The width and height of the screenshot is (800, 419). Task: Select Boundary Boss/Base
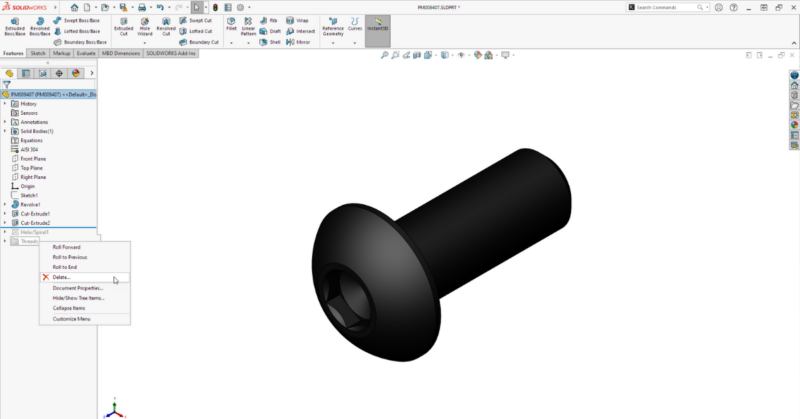click(x=80, y=42)
